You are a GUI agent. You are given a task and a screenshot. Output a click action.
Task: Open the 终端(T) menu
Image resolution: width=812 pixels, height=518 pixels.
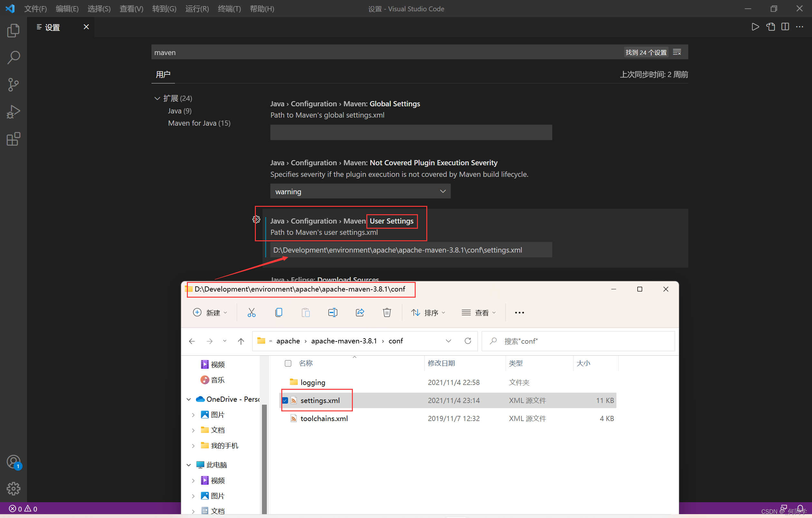point(229,9)
